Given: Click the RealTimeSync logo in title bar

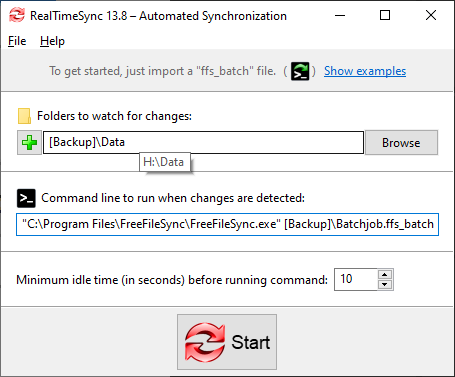Looking at the screenshot, I should [x=17, y=15].
